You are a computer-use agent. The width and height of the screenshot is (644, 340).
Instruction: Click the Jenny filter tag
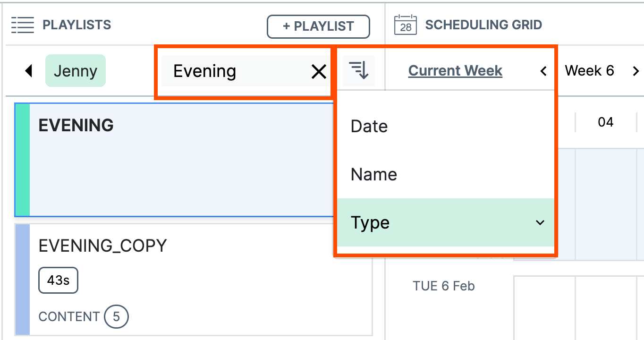click(75, 70)
